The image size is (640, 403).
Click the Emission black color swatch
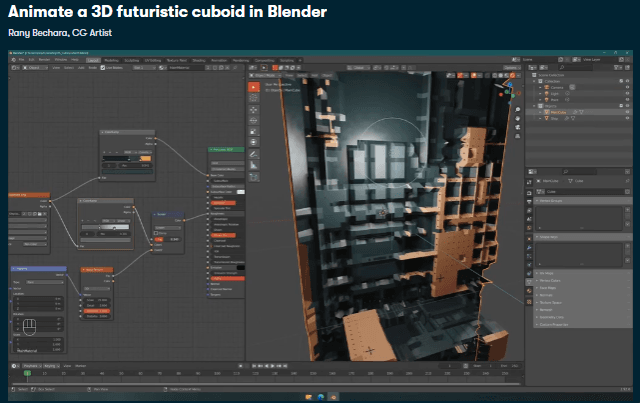(241, 267)
